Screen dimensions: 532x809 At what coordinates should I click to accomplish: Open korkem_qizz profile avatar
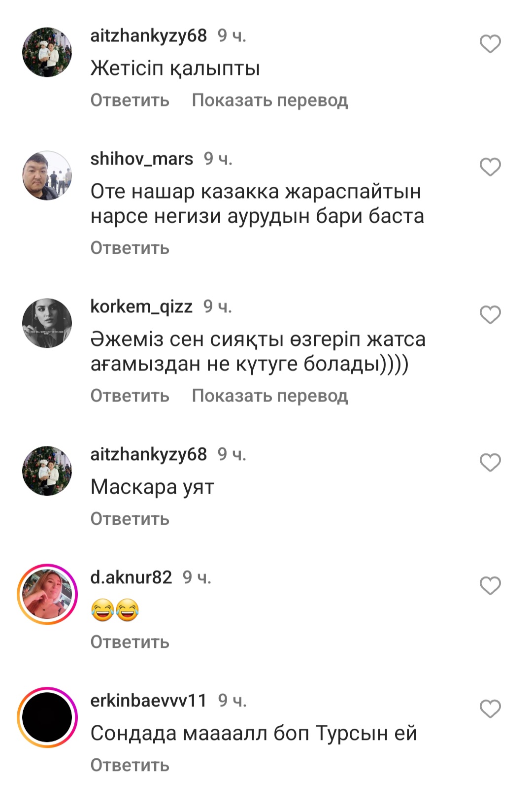(x=47, y=323)
